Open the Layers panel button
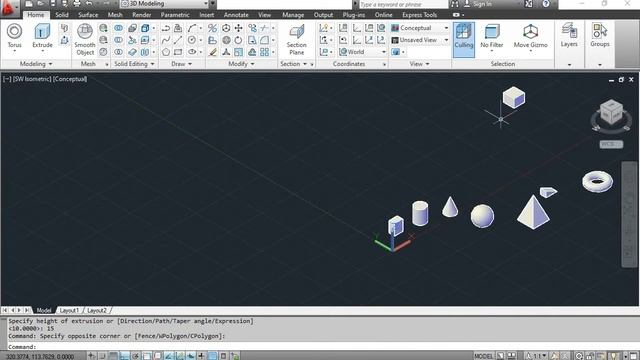 click(x=569, y=35)
